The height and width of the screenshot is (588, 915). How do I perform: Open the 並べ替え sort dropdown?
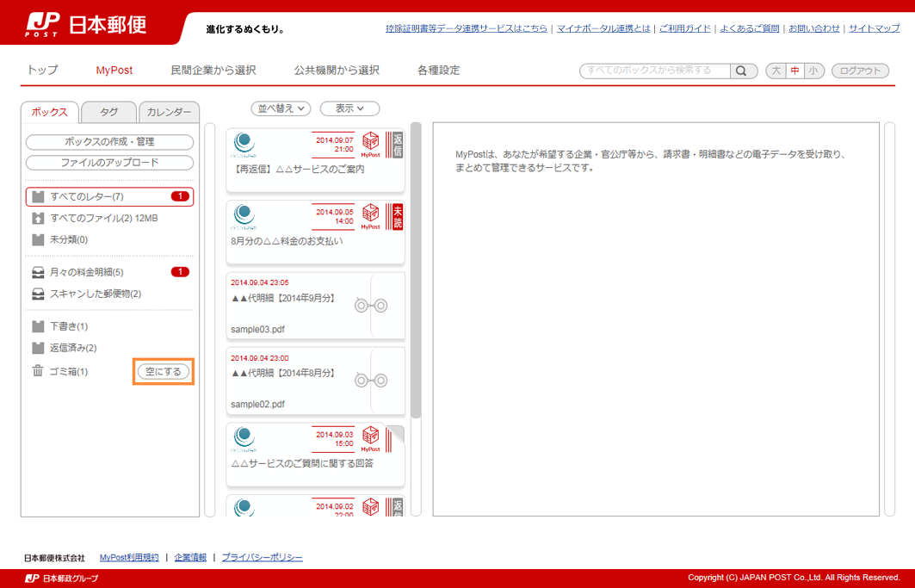point(281,108)
